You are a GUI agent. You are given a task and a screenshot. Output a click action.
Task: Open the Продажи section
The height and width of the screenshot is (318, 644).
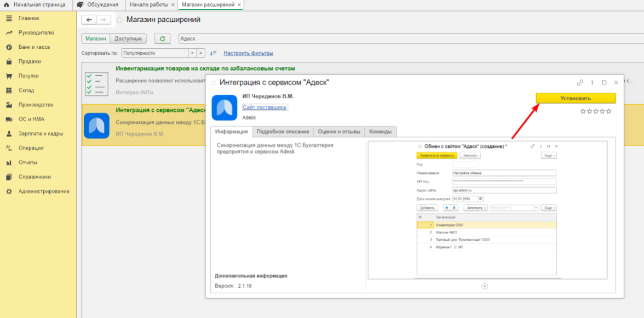click(30, 62)
